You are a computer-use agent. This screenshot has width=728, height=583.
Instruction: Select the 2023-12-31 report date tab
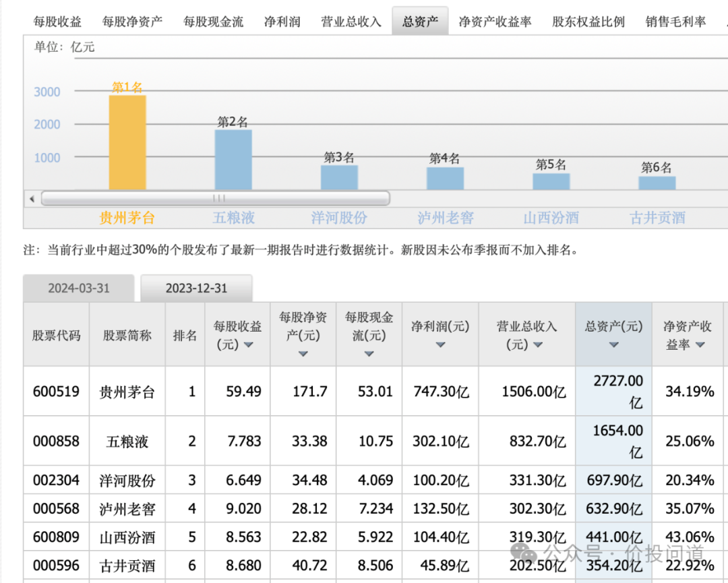[x=196, y=288]
